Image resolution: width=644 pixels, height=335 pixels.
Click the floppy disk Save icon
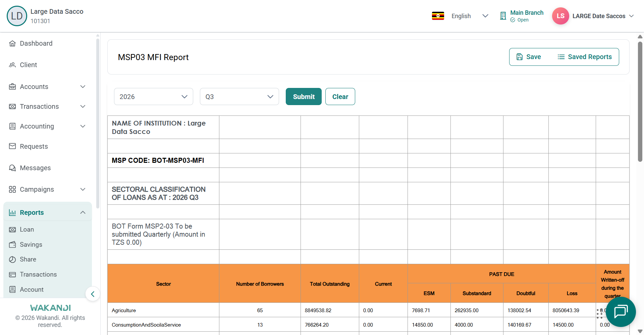pyautogui.click(x=520, y=57)
